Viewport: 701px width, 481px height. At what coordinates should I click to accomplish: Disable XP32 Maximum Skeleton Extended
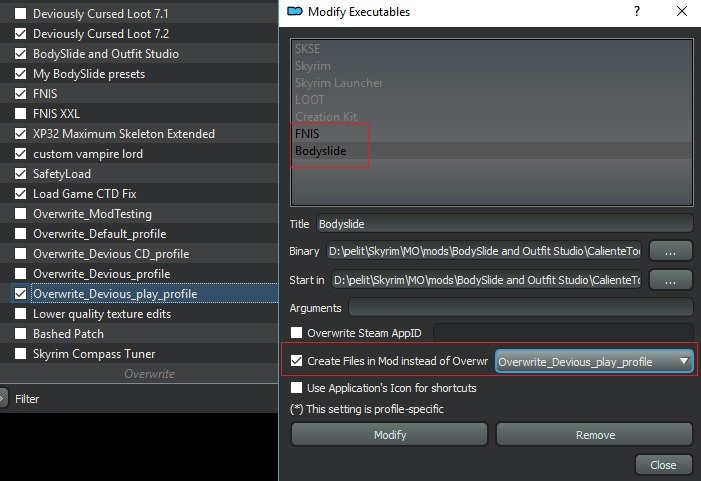pyautogui.click(x=21, y=134)
